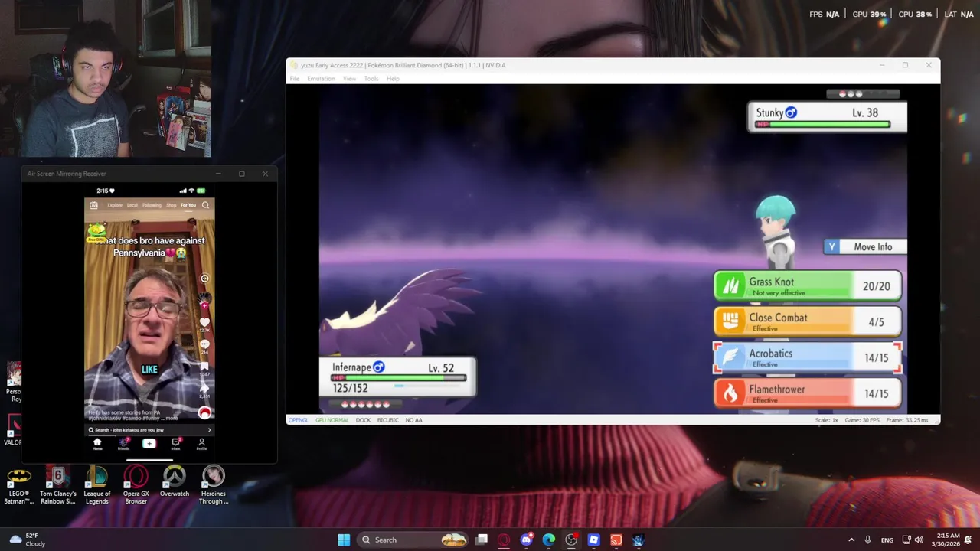Tap the TikTok share arrow icon
This screenshot has width=980, height=551.
coord(204,388)
